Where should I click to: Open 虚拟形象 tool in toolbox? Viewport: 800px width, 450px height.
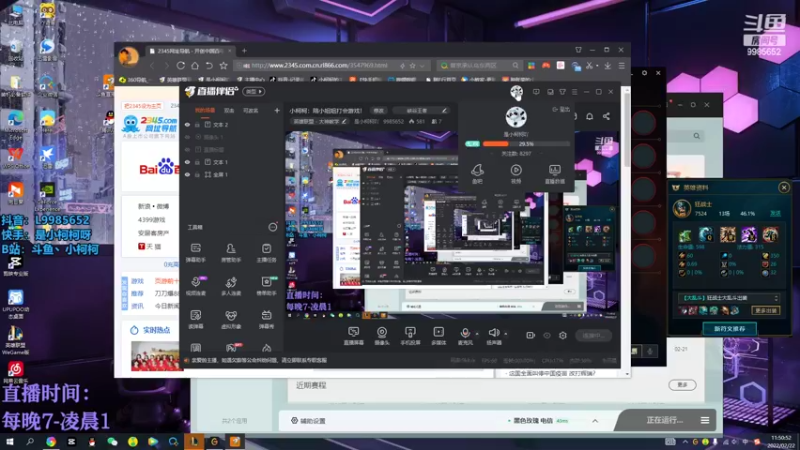point(231,319)
